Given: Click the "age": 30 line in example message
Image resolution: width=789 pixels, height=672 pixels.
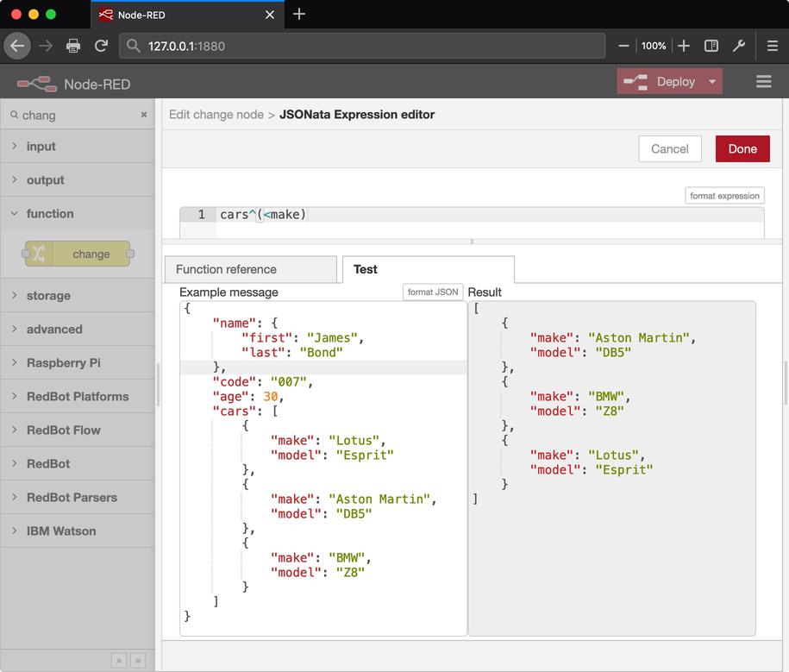Looking at the screenshot, I should (x=248, y=397).
